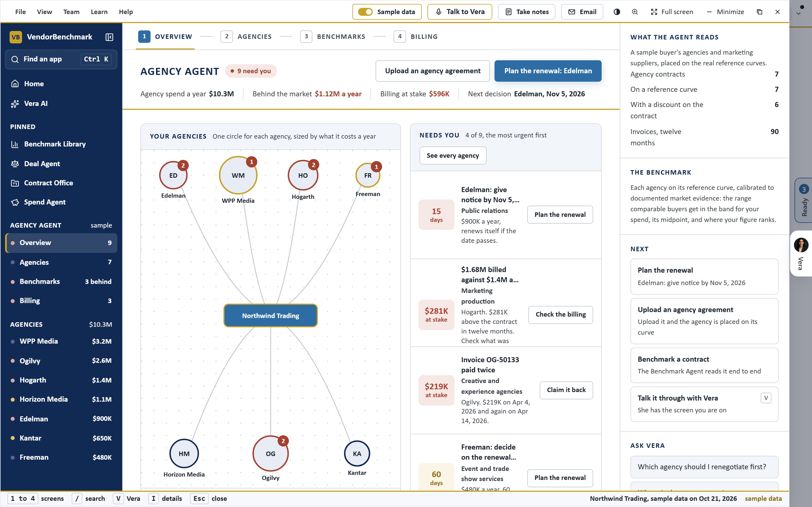Open the Benchmark Library chart icon

pyautogui.click(x=15, y=144)
